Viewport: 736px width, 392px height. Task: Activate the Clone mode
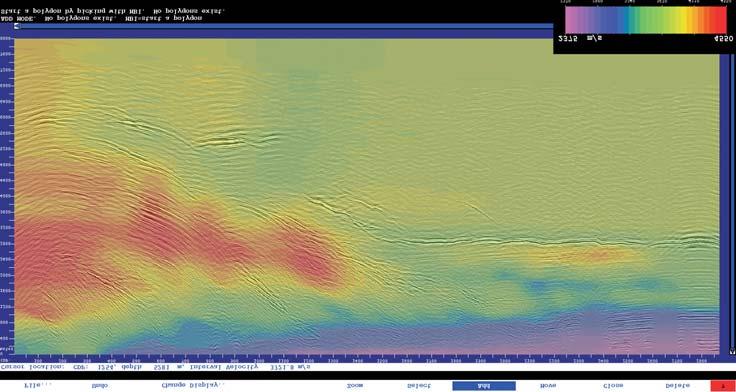pyautogui.click(x=612, y=385)
